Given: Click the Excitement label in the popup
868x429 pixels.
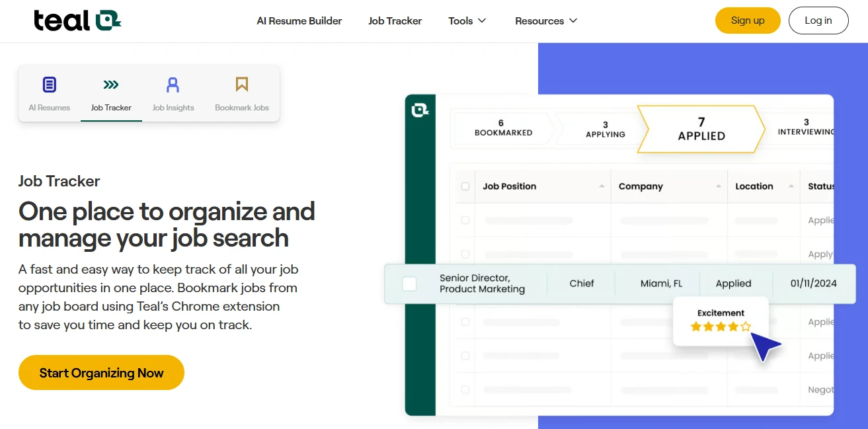Looking at the screenshot, I should pos(721,313).
